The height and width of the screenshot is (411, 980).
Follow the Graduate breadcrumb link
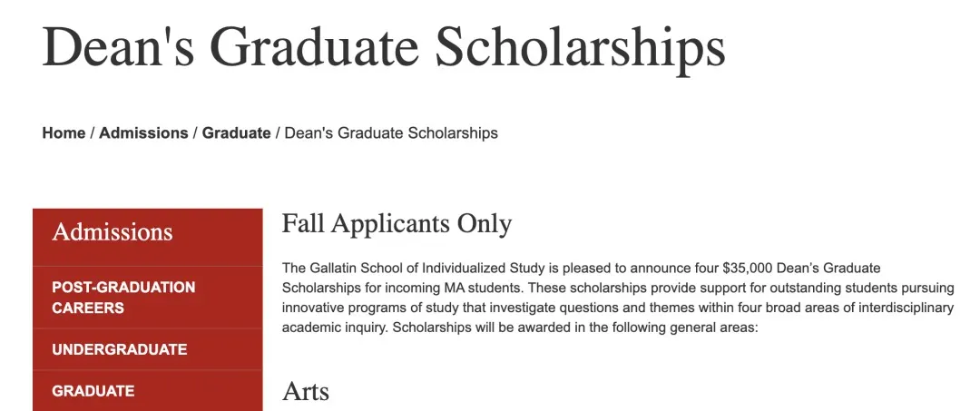[236, 133]
